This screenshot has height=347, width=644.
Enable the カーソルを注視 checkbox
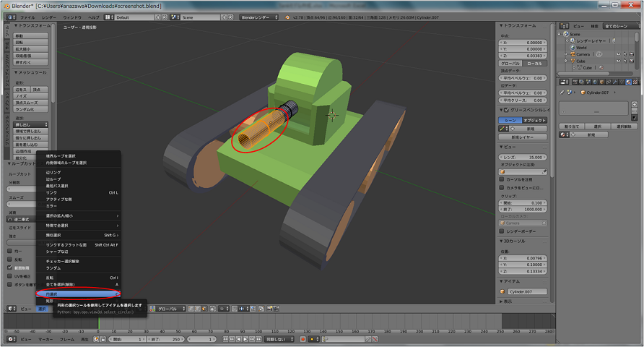502,179
